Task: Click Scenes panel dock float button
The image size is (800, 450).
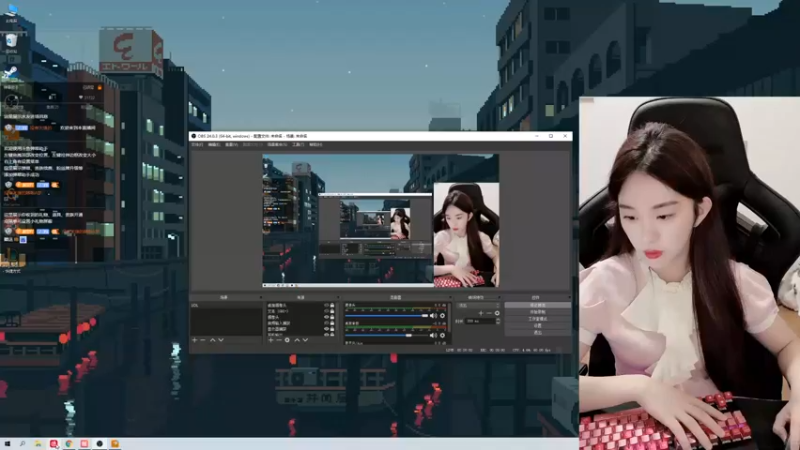Action: click(x=261, y=297)
